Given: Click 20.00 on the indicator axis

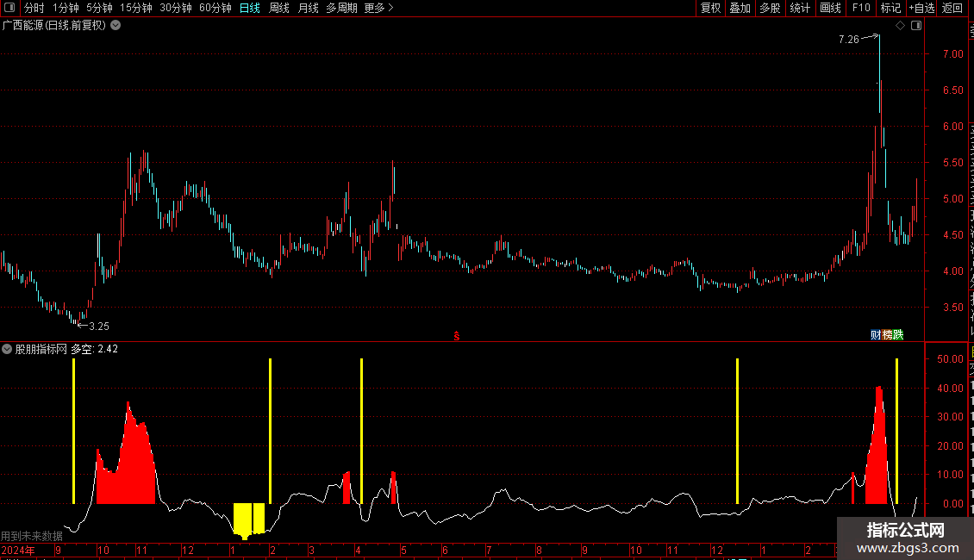Looking at the screenshot, I should tap(951, 445).
